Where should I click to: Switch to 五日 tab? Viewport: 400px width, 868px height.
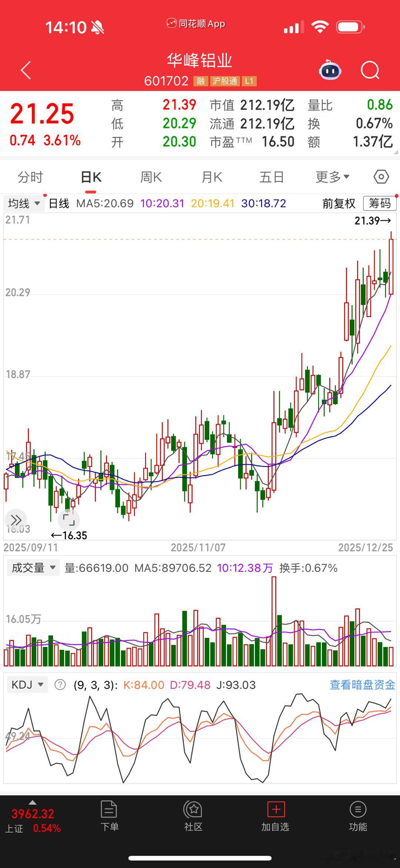271,177
